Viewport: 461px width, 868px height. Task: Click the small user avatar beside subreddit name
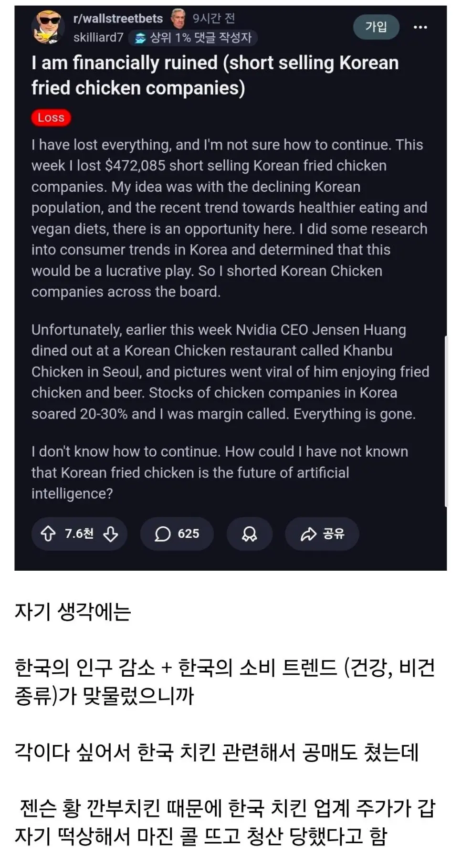point(178,19)
